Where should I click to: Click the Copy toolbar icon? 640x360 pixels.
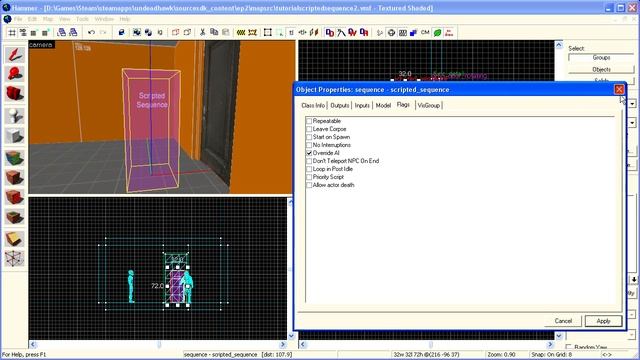pos(214,32)
